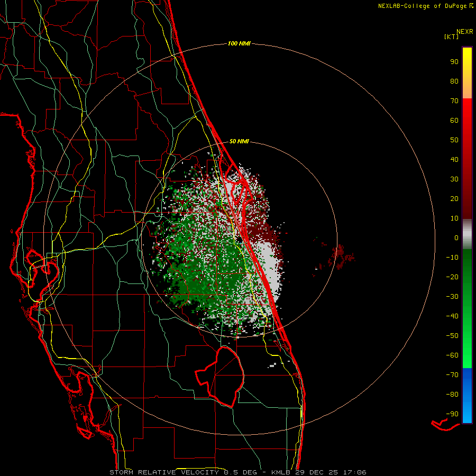The width and height of the screenshot is (476, 476).
Task: Click the -40 value on the velocity scale
Action: pos(452,316)
